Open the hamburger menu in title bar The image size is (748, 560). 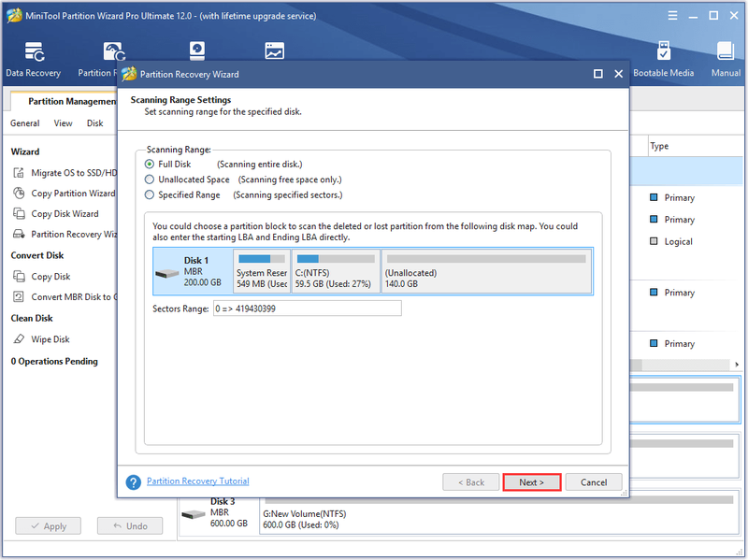[672, 16]
